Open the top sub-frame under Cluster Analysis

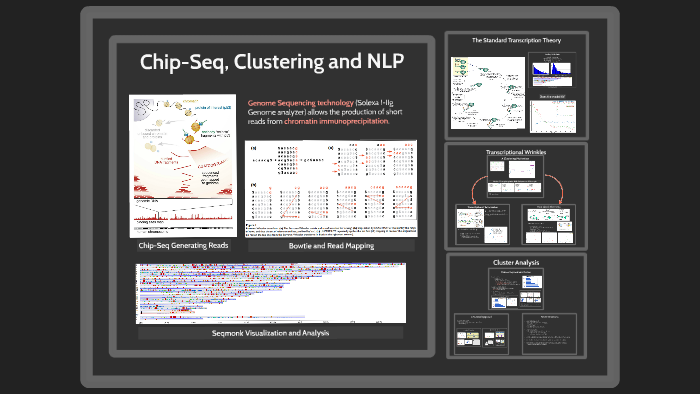[516, 289]
